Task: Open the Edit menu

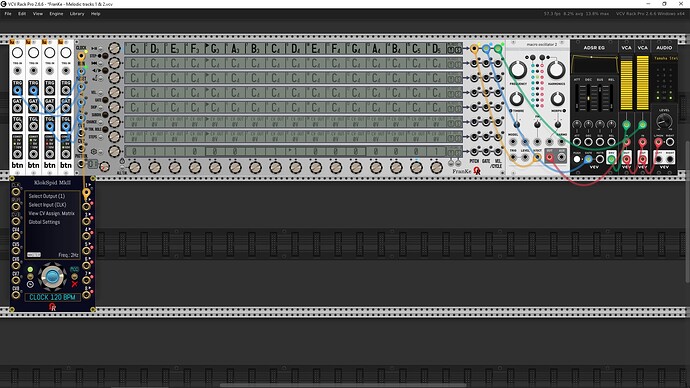Action: [22, 14]
